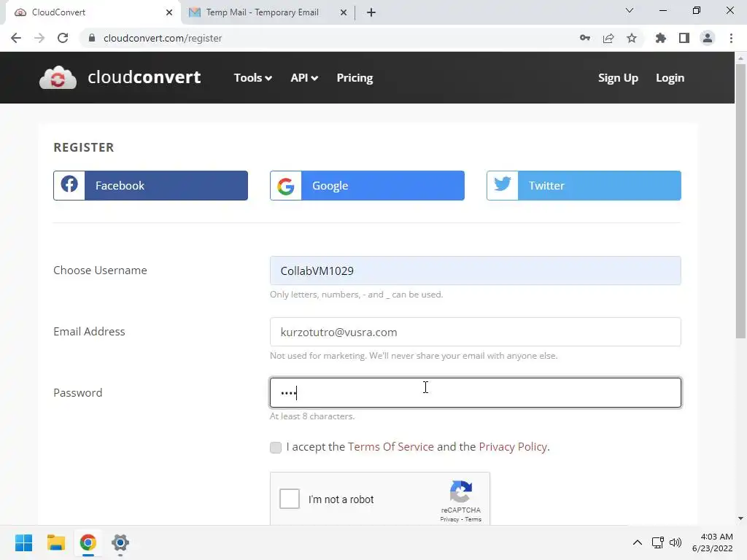Click the Chrome taskbar icon
The height and width of the screenshot is (560, 747).
[88, 542]
